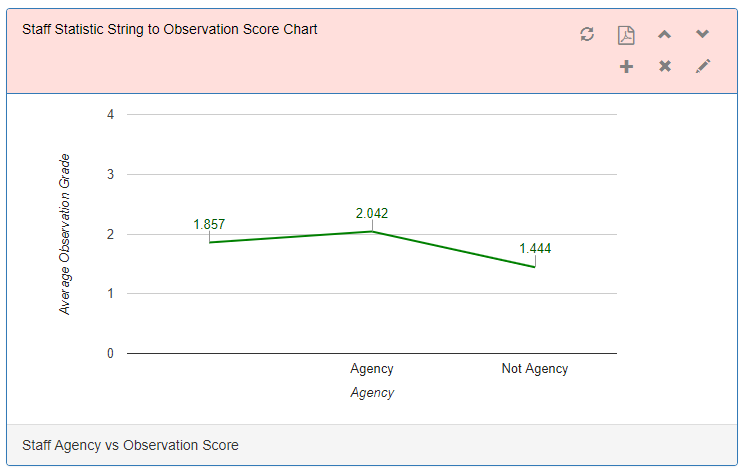Screen dimensions: 748x475
Task: Click the 'Staff Statistic String' panel title
Action: tap(170, 30)
